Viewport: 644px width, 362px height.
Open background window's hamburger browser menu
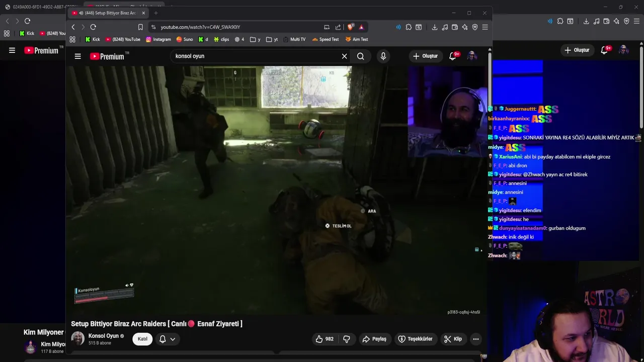point(636,21)
